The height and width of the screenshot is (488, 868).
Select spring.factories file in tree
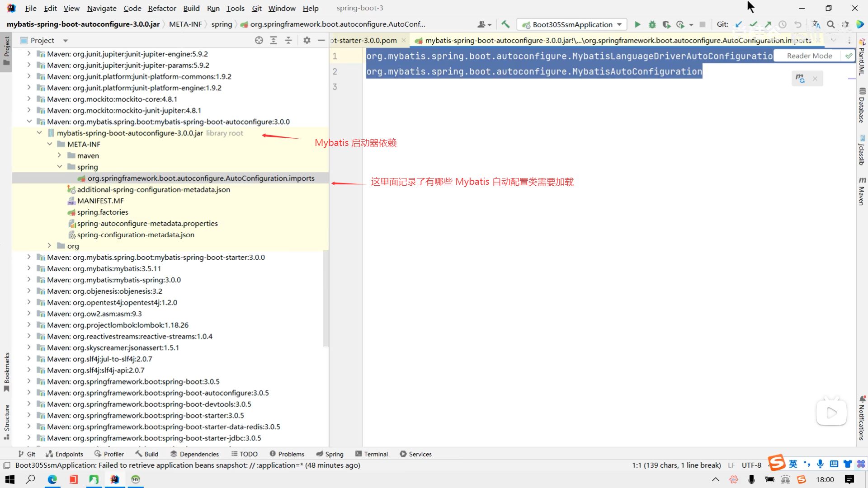[103, 212]
